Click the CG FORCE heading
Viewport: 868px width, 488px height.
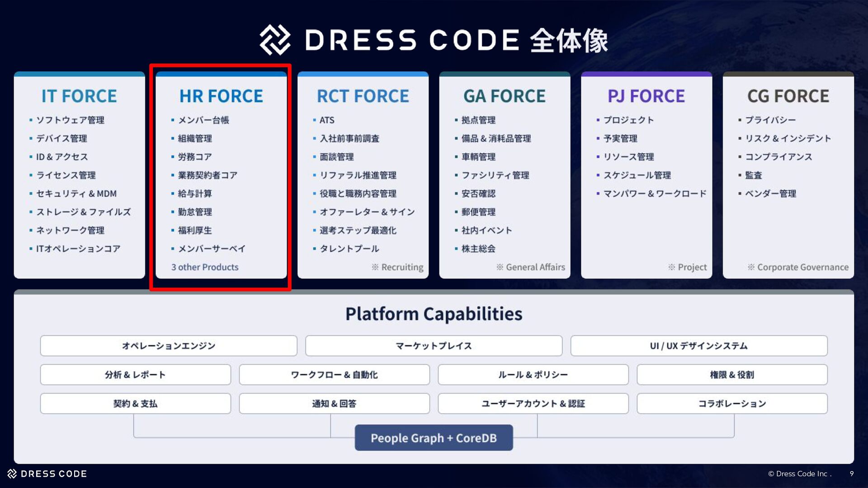788,96
